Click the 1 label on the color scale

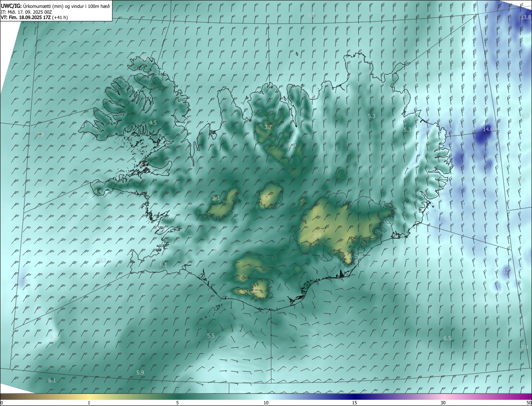(89, 403)
